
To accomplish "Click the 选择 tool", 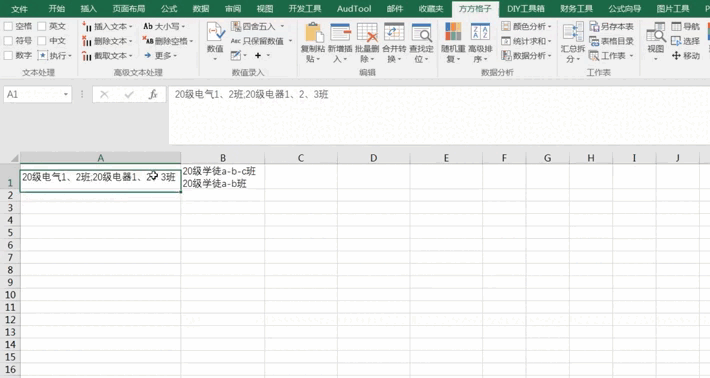I will tap(685, 41).
